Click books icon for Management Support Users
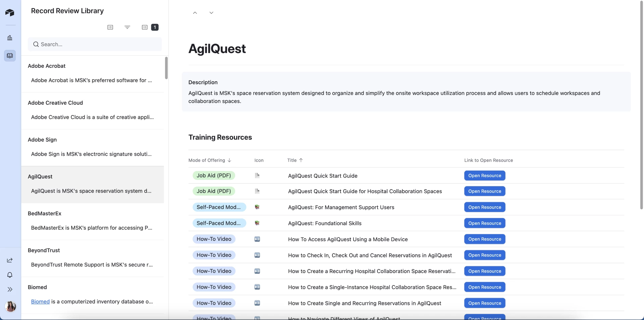The width and height of the screenshot is (644, 320). pos(257,207)
